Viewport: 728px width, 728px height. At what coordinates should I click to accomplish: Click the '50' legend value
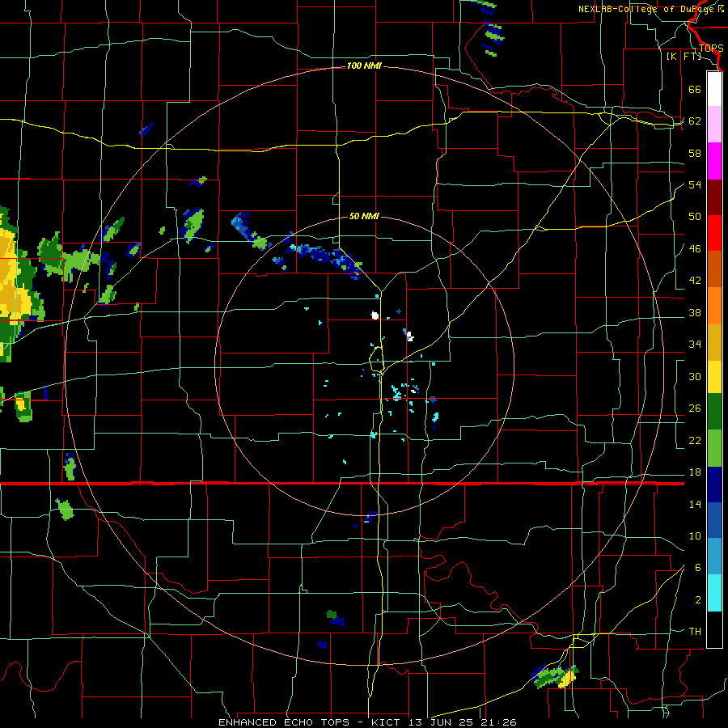pos(695,216)
